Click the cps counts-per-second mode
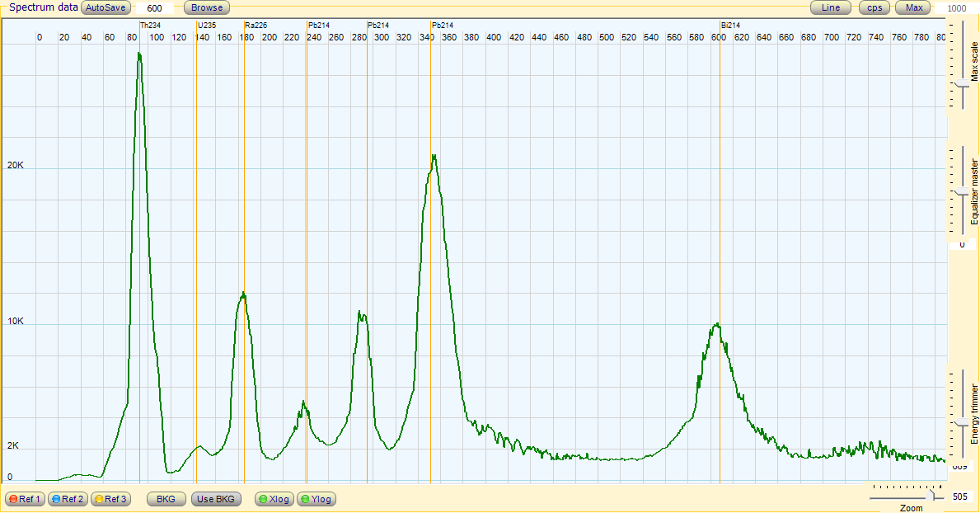Viewport: 980px width, 513px height. pyautogui.click(x=874, y=7)
